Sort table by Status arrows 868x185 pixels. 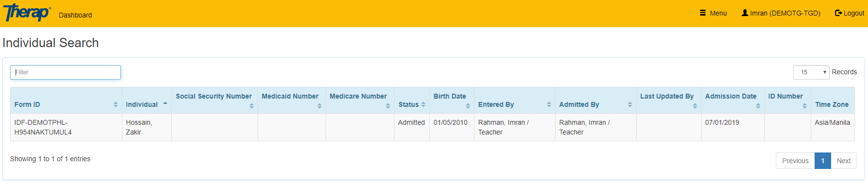click(x=423, y=104)
